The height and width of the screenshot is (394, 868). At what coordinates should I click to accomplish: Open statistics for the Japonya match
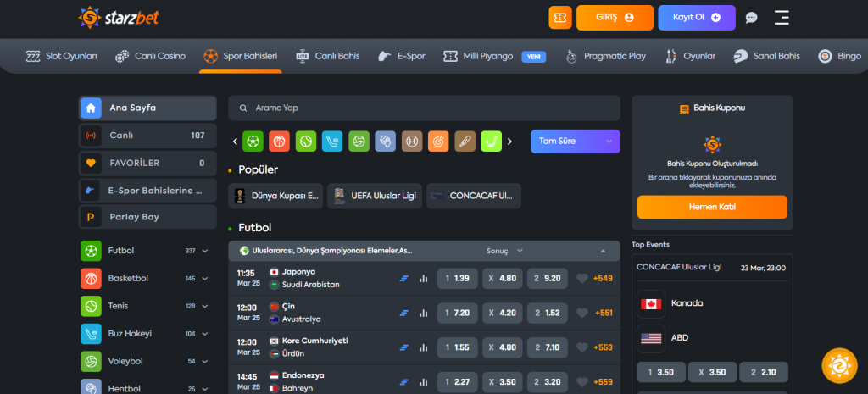point(424,279)
